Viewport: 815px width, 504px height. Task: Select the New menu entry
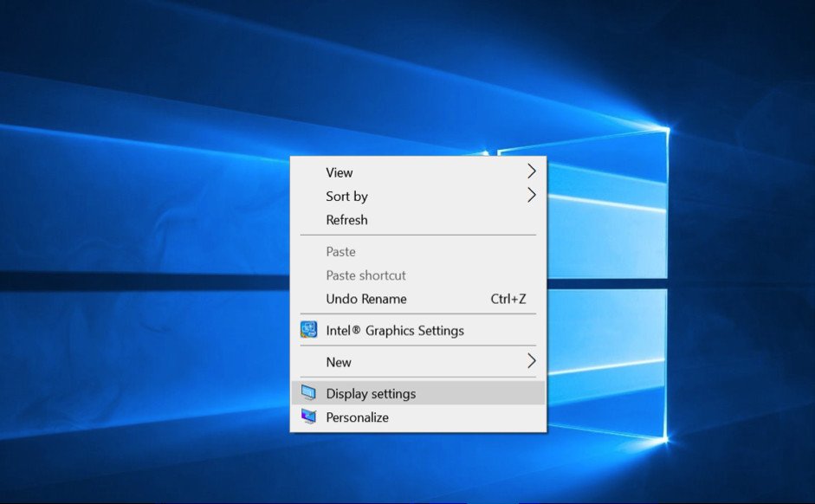(339, 362)
